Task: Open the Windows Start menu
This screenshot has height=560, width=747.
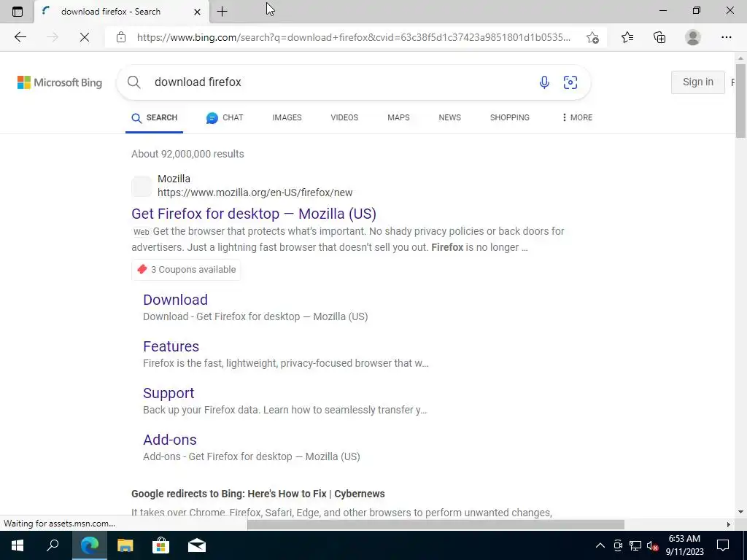Action: coord(18,545)
